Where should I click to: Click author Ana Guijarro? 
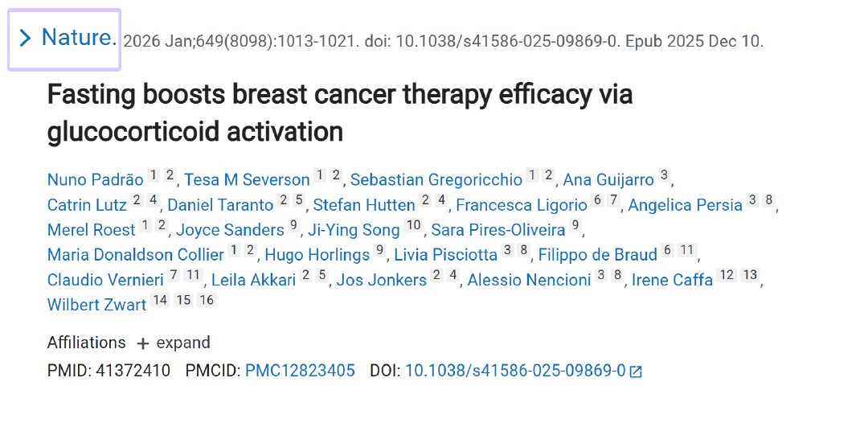click(608, 179)
